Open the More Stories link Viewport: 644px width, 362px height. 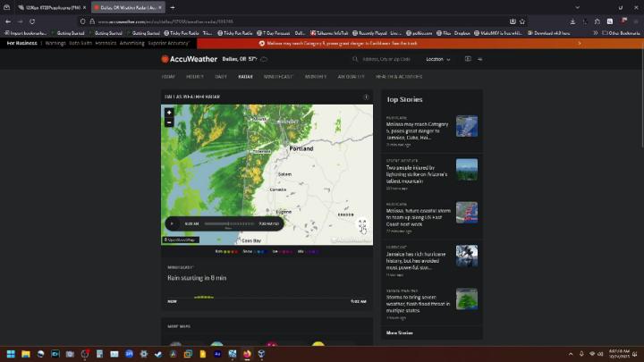(399, 333)
